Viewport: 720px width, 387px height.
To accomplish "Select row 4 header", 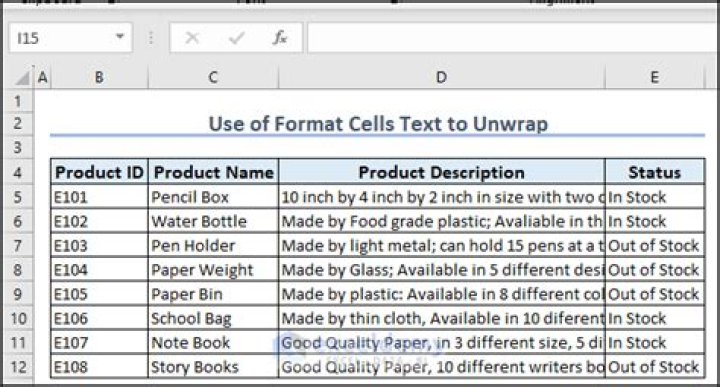I will click(17, 173).
